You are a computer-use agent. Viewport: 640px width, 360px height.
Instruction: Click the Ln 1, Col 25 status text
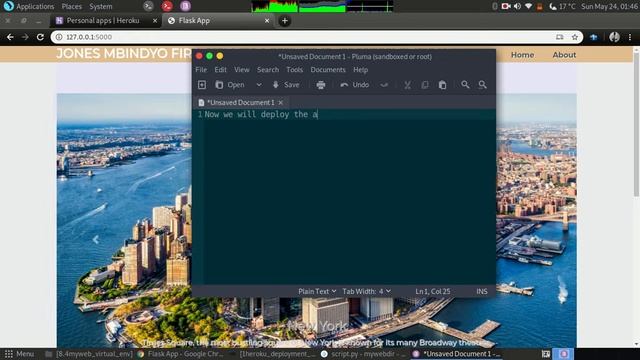(x=433, y=291)
